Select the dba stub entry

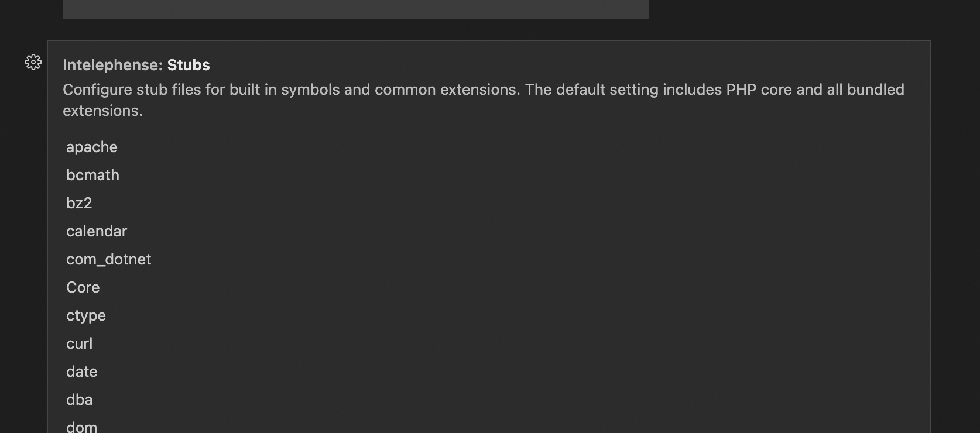(x=79, y=400)
